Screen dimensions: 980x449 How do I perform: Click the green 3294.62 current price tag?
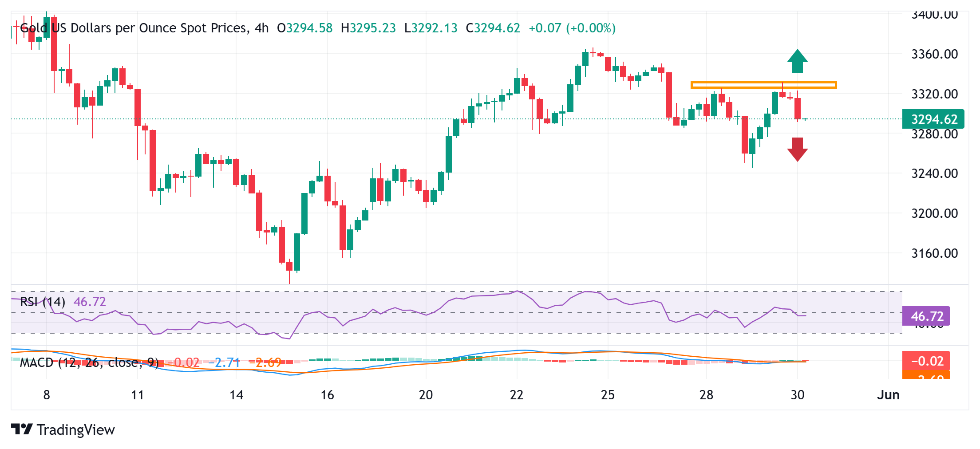pyautogui.click(x=933, y=119)
